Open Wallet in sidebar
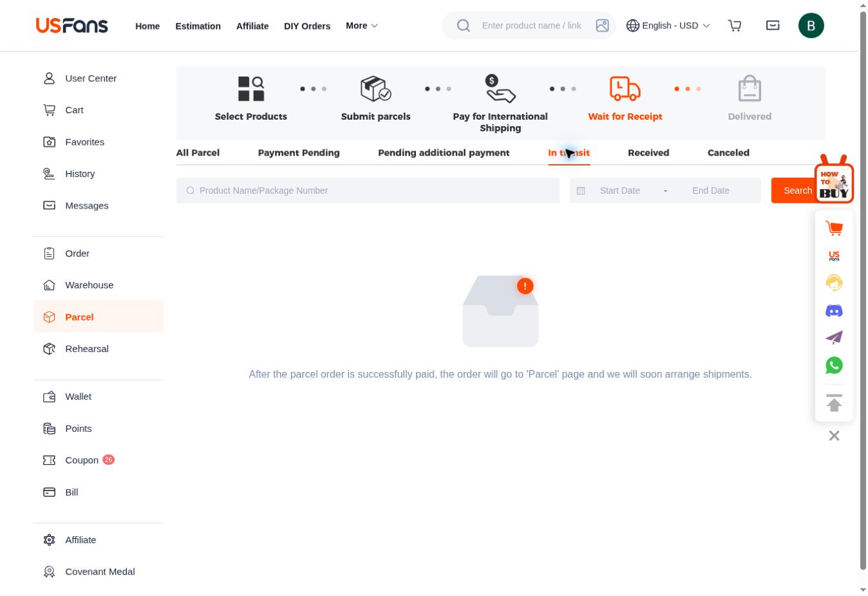This screenshot has height=596, width=868. coord(99,396)
